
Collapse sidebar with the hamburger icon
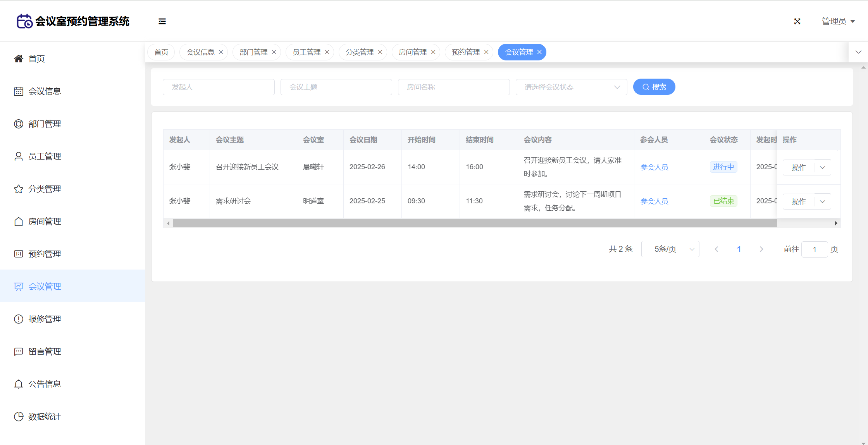162,21
